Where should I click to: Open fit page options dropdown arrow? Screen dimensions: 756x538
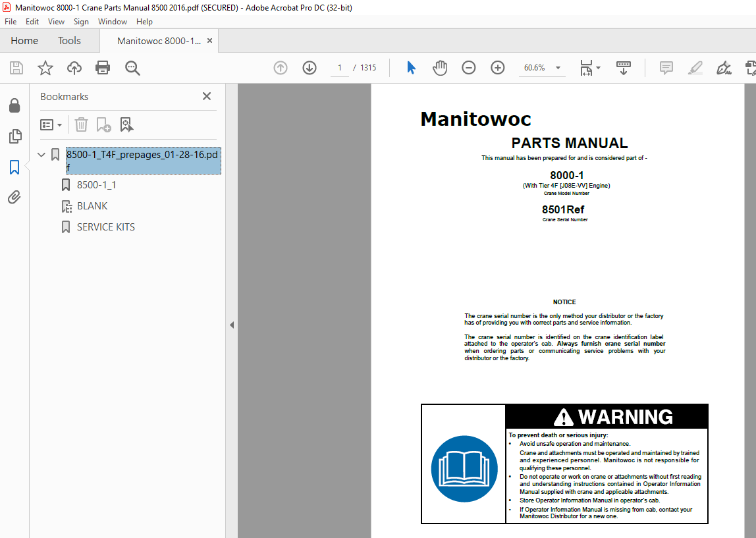(599, 68)
